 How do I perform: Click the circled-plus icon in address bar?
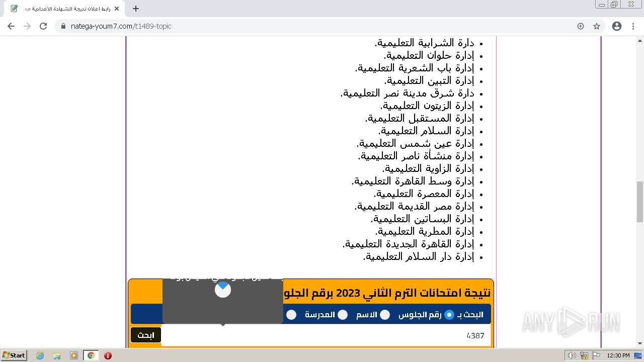click(x=581, y=26)
